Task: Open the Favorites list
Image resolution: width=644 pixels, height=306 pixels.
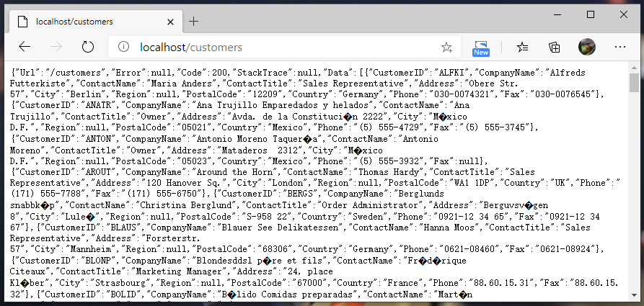Action: pos(522,48)
